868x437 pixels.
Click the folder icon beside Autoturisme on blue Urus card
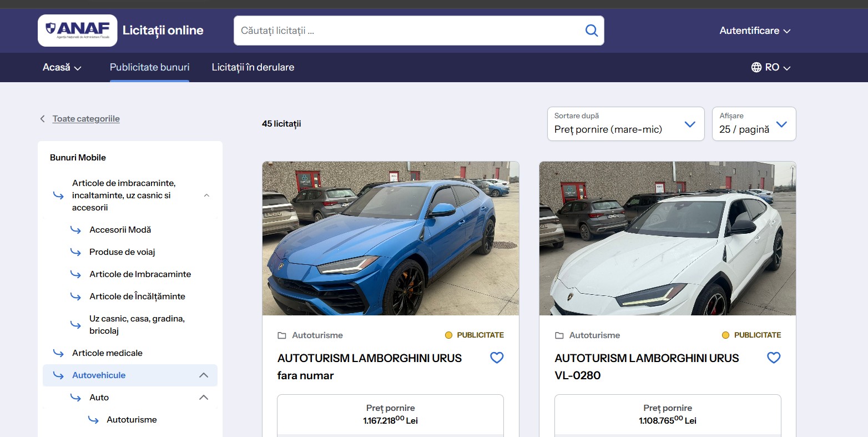pos(281,335)
